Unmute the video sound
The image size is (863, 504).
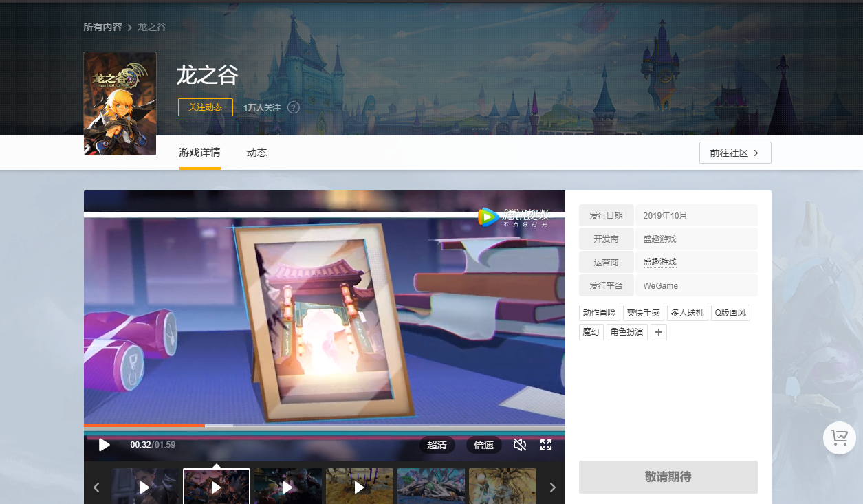[520, 445]
